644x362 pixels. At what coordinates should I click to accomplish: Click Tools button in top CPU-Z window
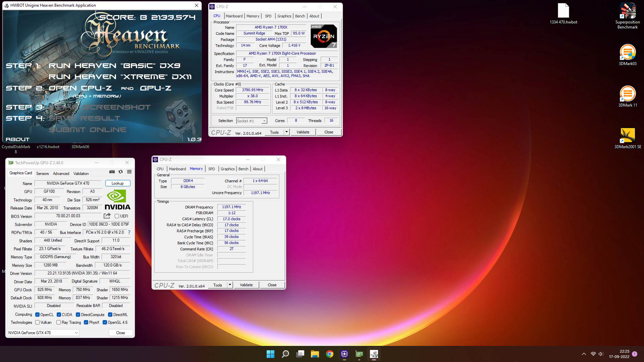(x=274, y=132)
